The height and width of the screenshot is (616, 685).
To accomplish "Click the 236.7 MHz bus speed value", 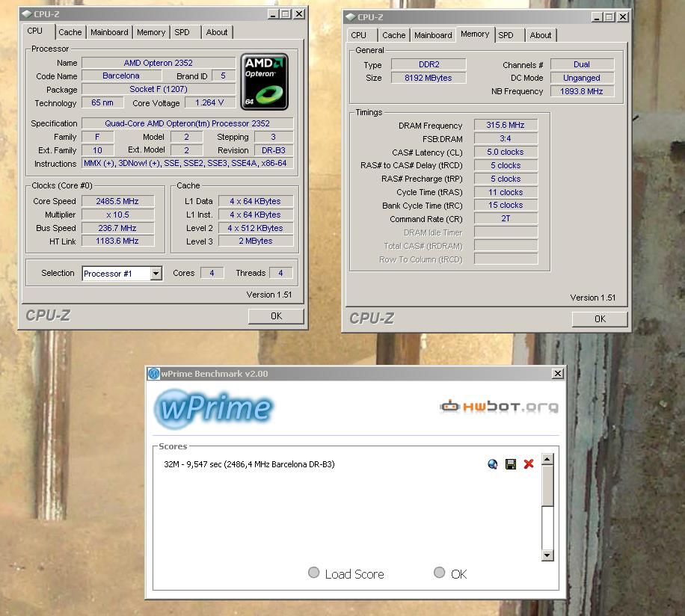I will tap(117, 228).
